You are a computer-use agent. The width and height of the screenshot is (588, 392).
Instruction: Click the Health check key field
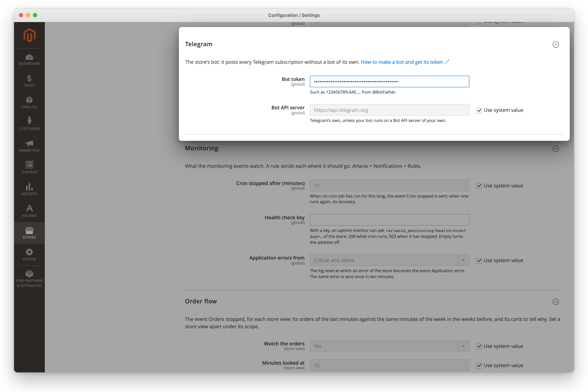[x=389, y=220]
